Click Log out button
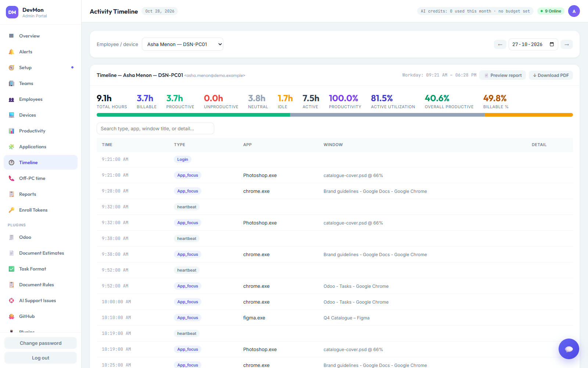Screen dimensions: 588x368 40,358
